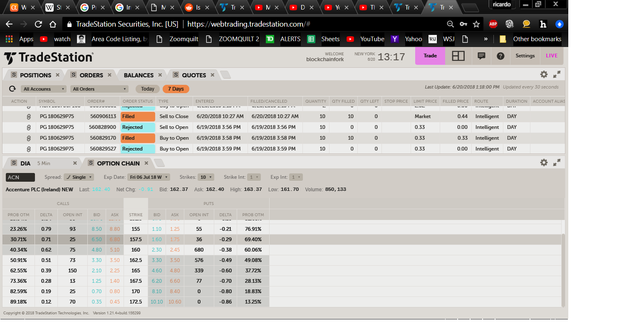Expand the Spread Single dropdown
This screenshot has height=326, width=644.
79,177
